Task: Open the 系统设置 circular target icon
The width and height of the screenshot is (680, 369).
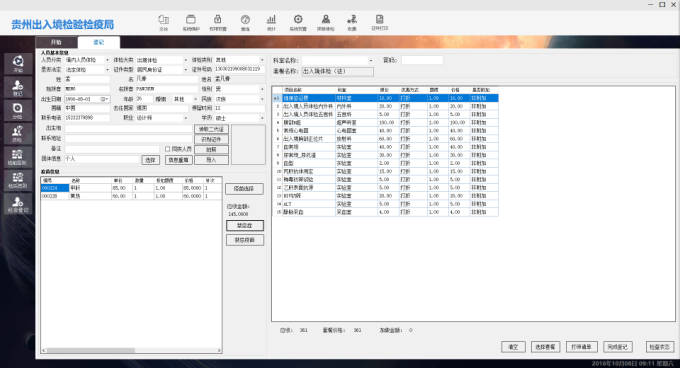Action: pyautogui.click(x=298, y=20)
